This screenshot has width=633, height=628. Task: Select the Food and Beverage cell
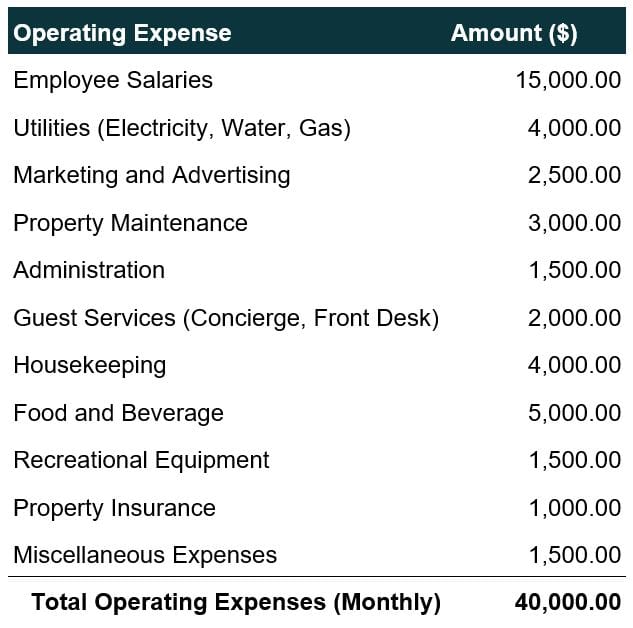click(118, 413)
